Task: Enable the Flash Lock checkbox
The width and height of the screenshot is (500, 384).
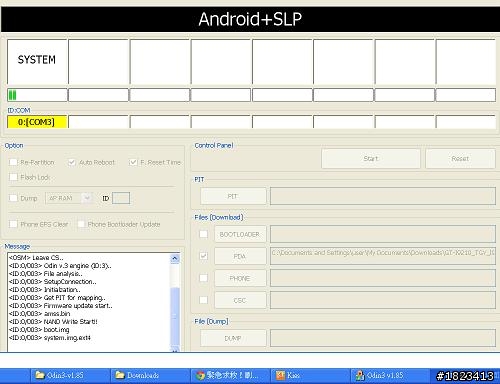Action: pos(13,177)
